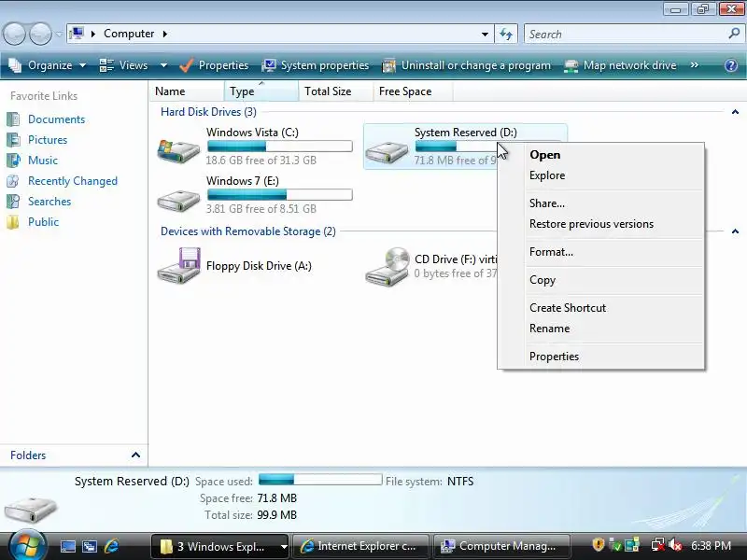The image size is (747, 560).
Task: Click the Windows Start orb
Action: pos(27,545)
